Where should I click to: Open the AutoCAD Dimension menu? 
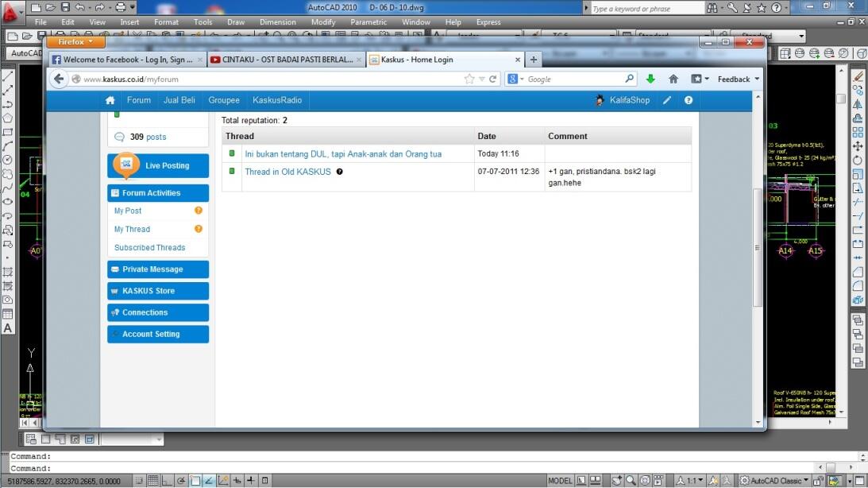pos(278,22)
